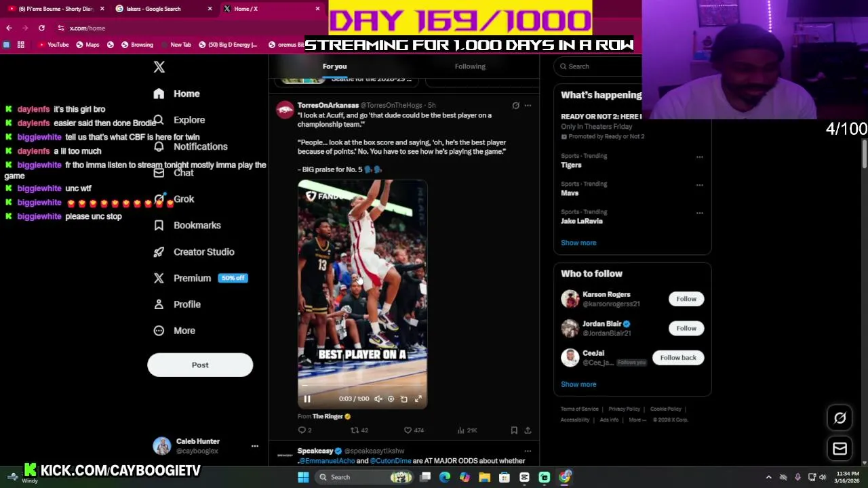868x488 pixels.
Task: Follow Jordan Blair
Action: pyautogui.click(x=686, y=328)
